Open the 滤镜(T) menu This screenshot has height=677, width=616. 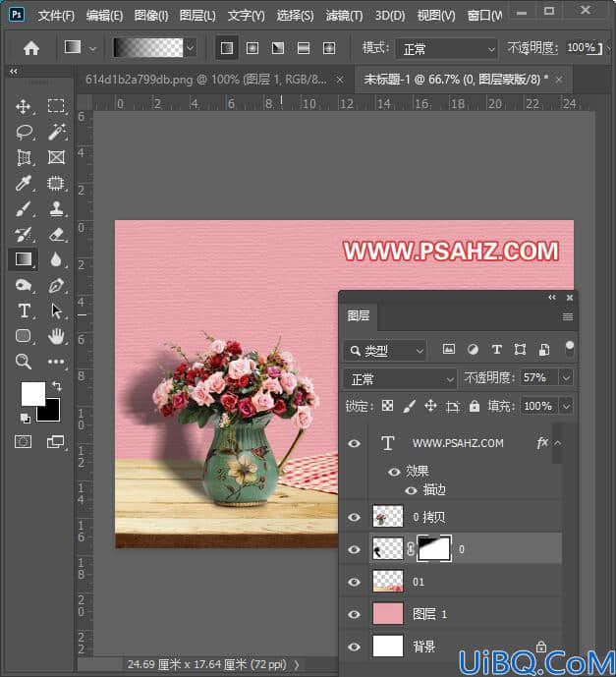[344, 16]
